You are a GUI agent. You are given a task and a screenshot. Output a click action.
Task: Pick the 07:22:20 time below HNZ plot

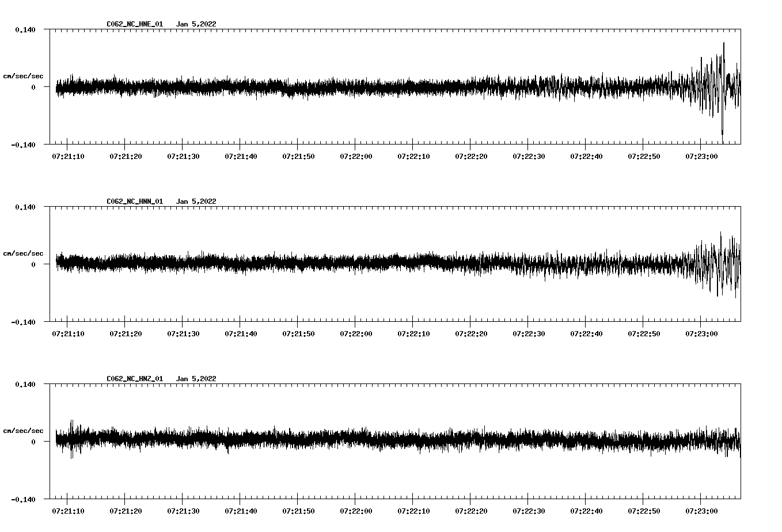471,511
